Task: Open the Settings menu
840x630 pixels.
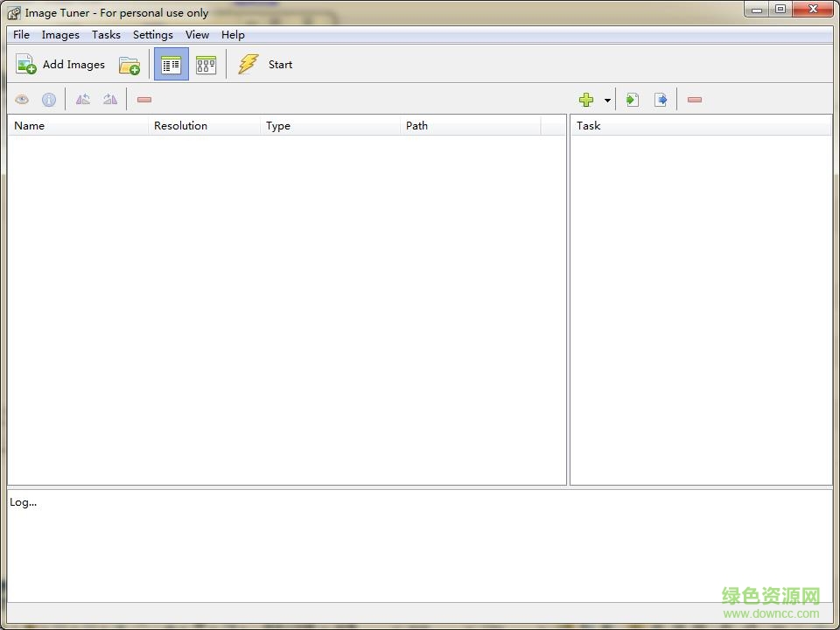Action: click(152, 35)
